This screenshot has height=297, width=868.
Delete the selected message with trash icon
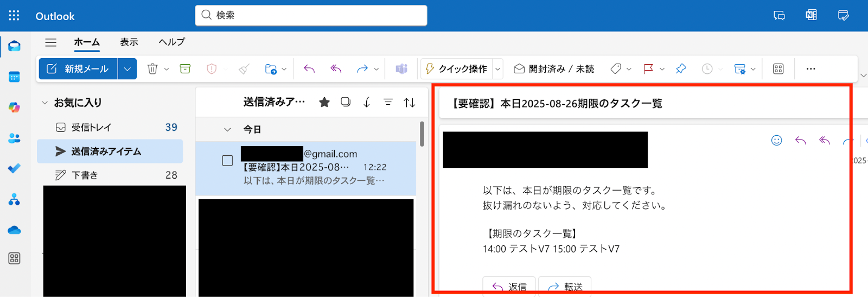[x=152, y=69]
